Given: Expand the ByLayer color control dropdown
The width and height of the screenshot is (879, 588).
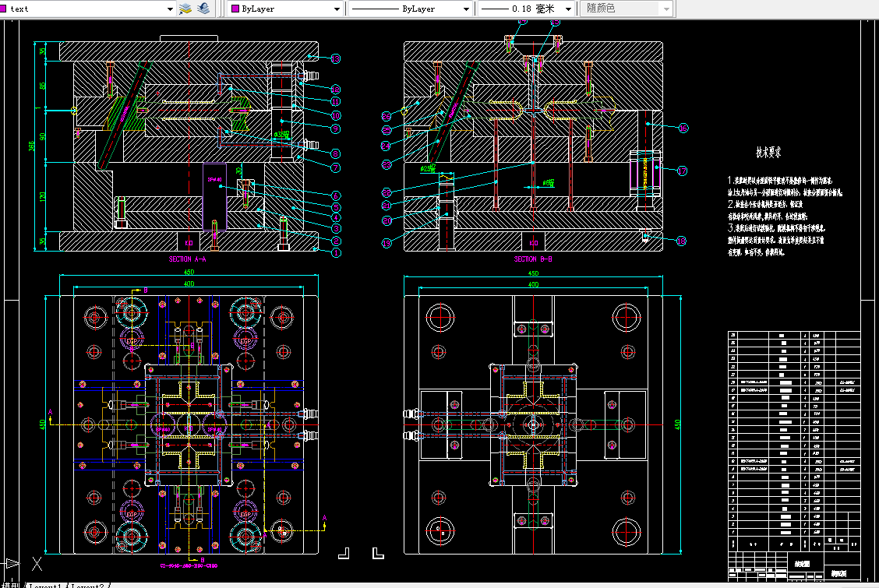Looking at the screenshot, I should click(286, 9).
